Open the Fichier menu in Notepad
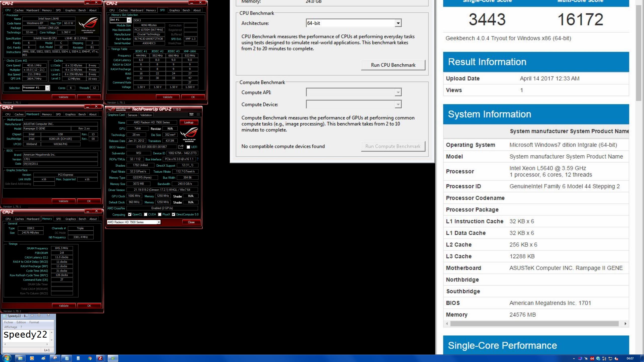The width and height of the screenshot is (644, 362). [x=9, y=322]
